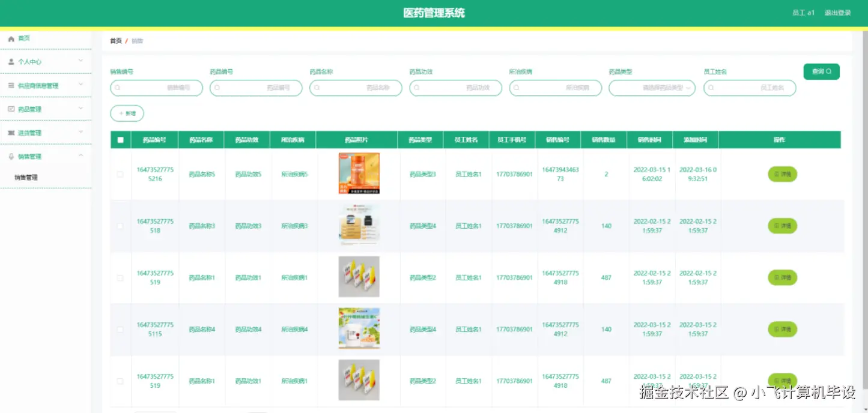Check the 药品名称1 row sold 2022-02-15
The width and height of the screenshot is (868, 413).
coord(120,278)
